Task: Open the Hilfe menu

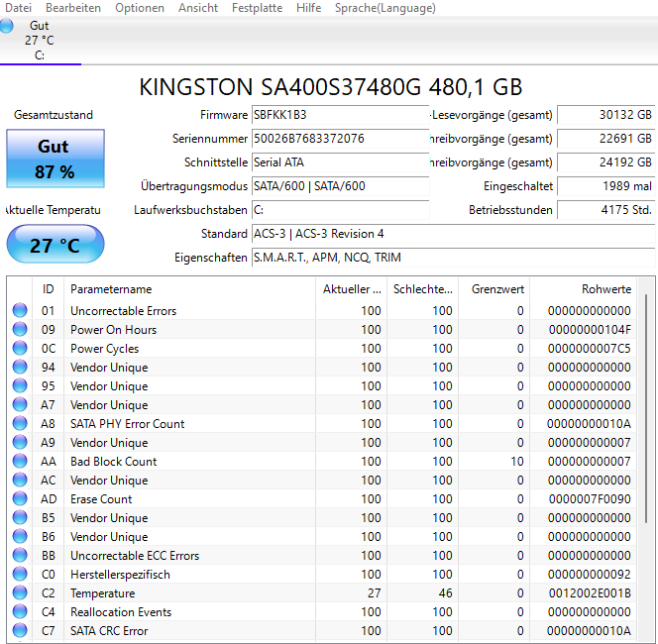Action: pos(308,8)
